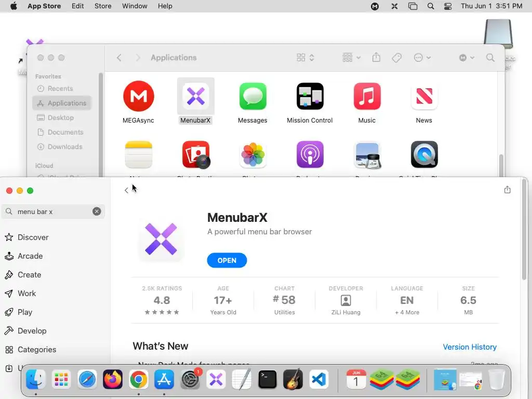The image size is (532, 399).
Task: Open Recents in Finder sidebar
Action: coord(55,88)
